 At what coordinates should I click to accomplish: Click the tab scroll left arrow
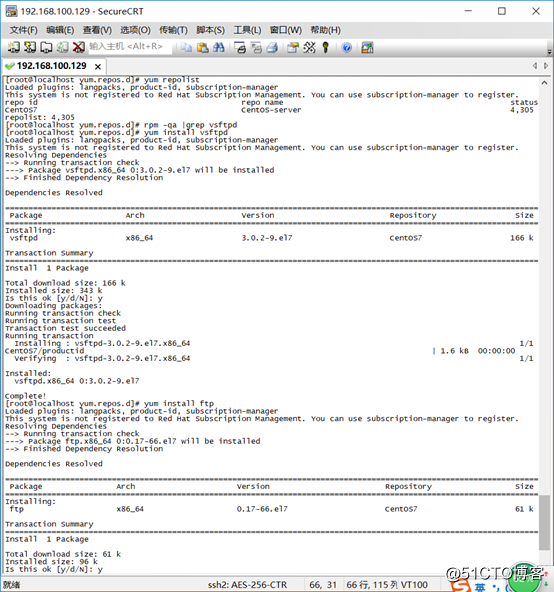535,66
